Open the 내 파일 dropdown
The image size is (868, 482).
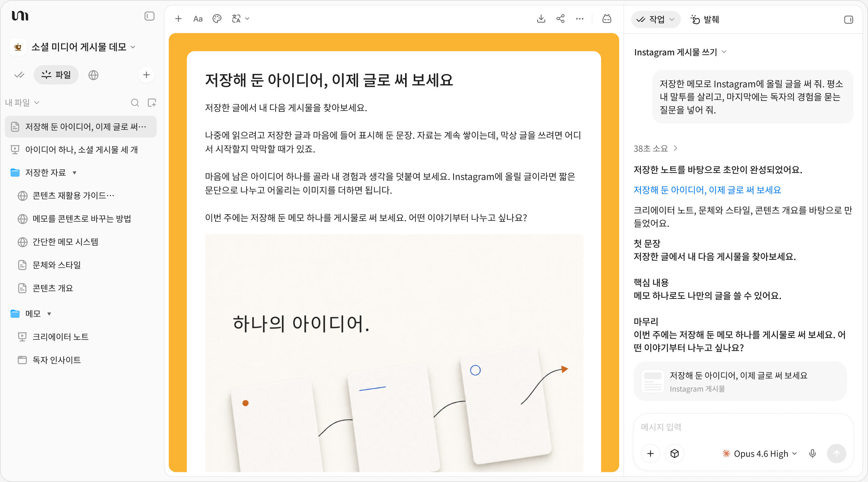point(22,103)
